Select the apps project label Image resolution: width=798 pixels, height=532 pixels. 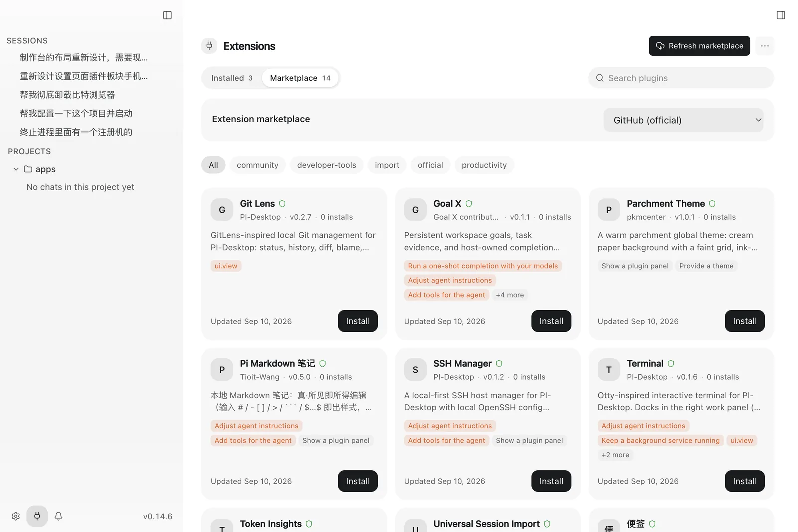tap(45, 169)
